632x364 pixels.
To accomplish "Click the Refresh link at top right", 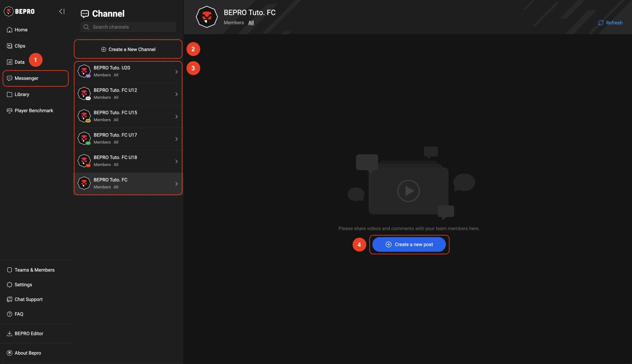I will click(610, 23).
